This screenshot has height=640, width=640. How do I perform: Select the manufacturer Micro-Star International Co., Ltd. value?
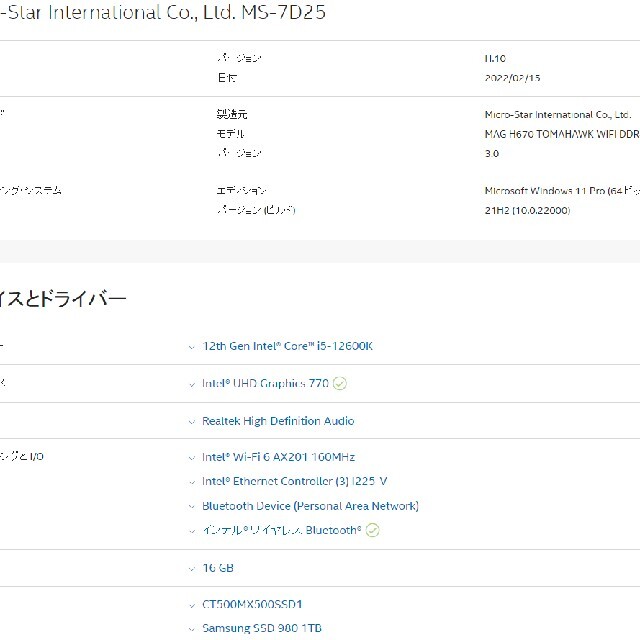pos(558,115)
